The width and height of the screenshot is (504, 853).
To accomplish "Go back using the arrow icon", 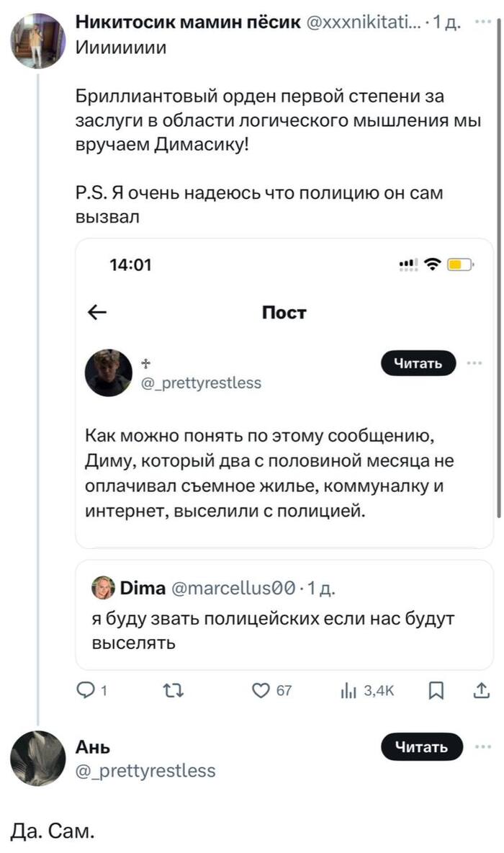I will click(96, 313).
